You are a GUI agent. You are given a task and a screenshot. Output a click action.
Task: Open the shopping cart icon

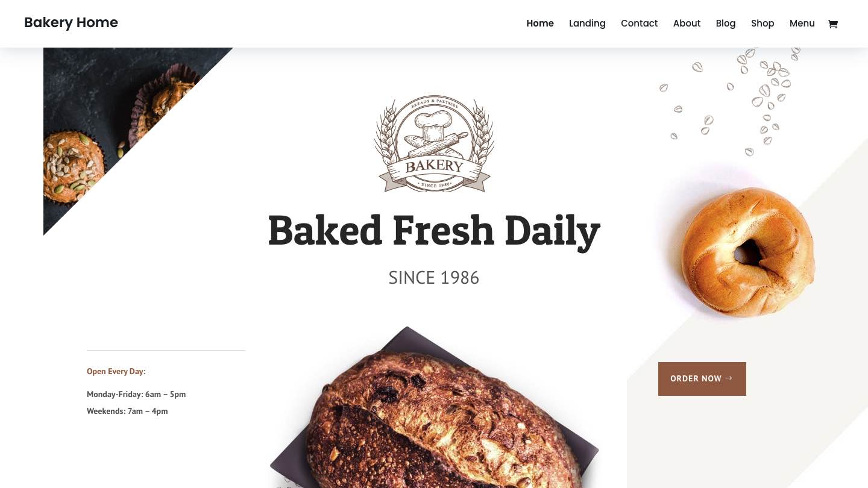pyautogui.click(x=832, y=24)
